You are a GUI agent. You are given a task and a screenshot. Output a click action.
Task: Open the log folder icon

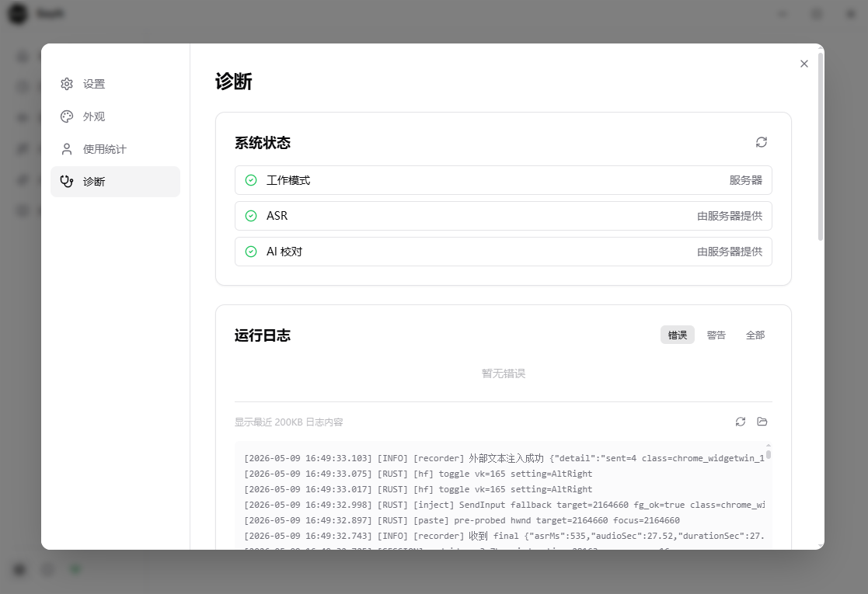tap(762, 422)
